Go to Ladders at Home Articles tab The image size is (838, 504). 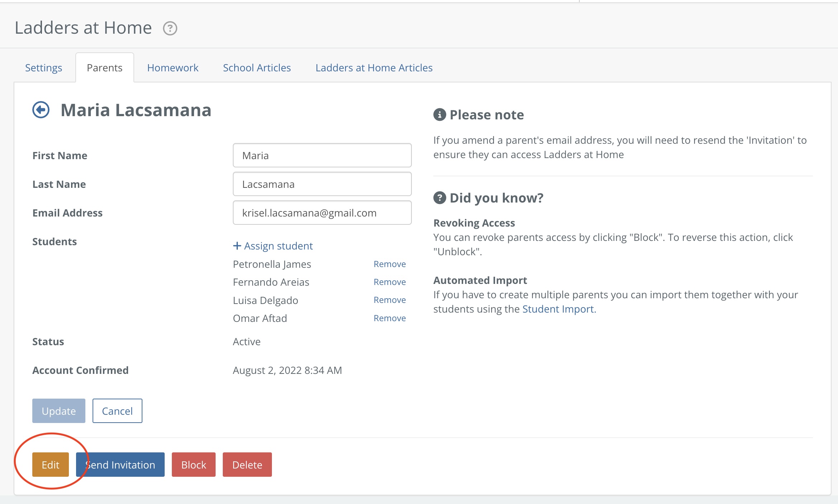click(x=374, y=68)
